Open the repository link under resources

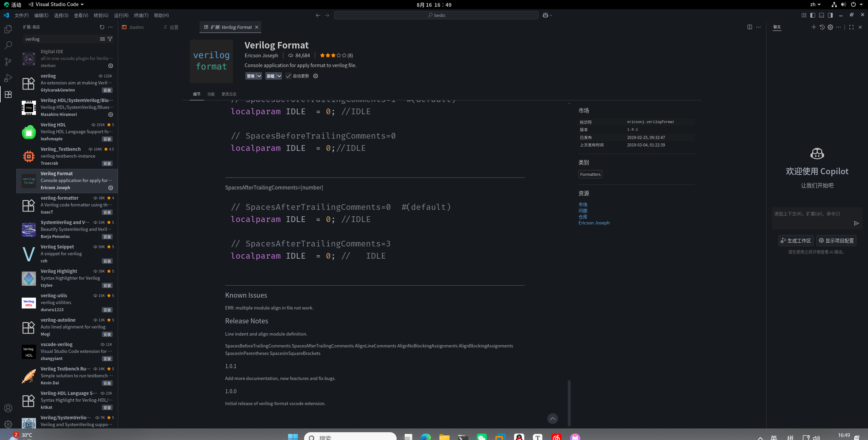coord(583,217)
